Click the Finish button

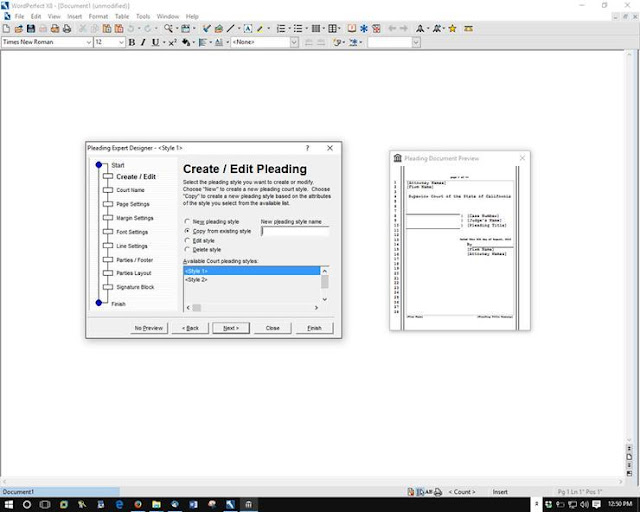pos(314,328)
